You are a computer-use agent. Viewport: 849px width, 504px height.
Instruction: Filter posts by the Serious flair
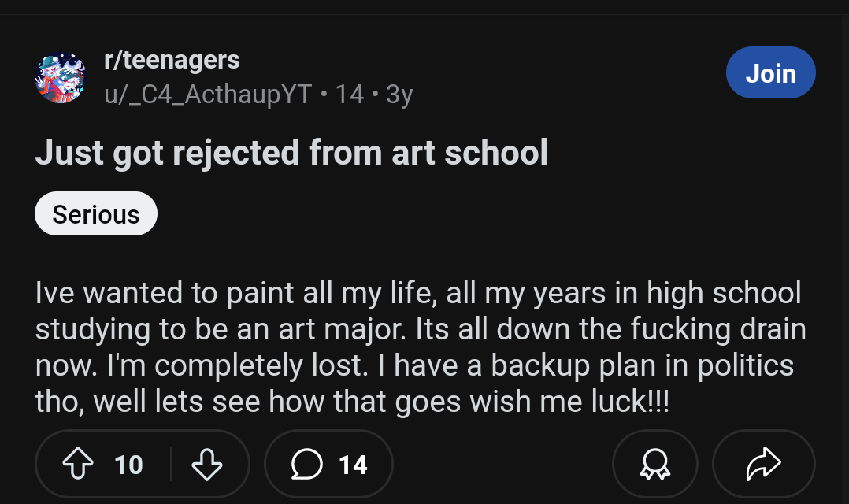[x=96, y=214]
